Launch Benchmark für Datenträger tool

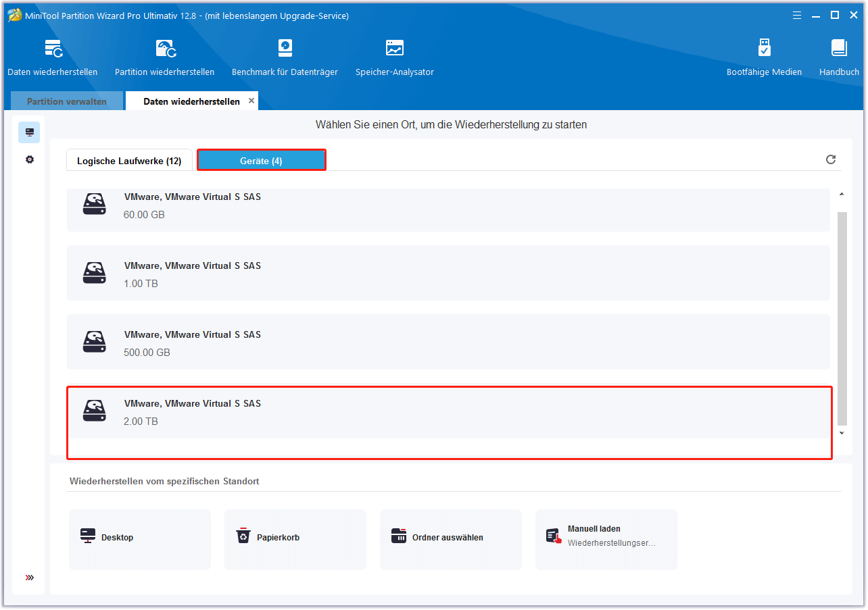285,49
